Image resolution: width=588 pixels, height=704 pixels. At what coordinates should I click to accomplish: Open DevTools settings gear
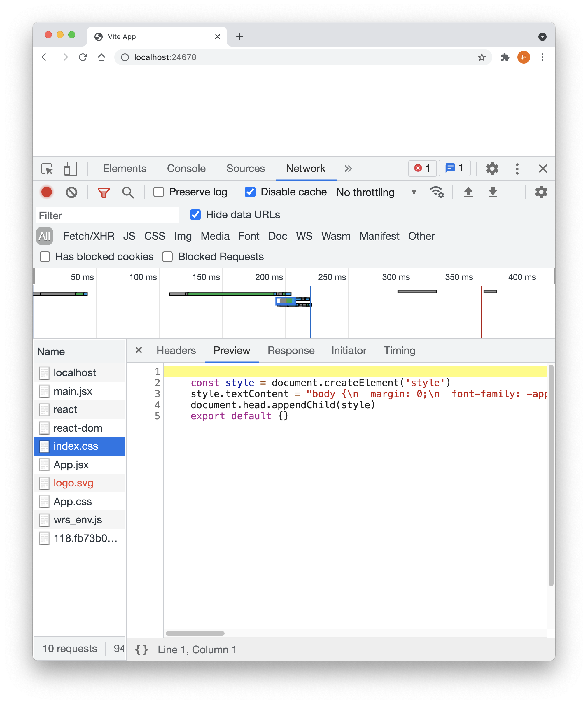492,168
